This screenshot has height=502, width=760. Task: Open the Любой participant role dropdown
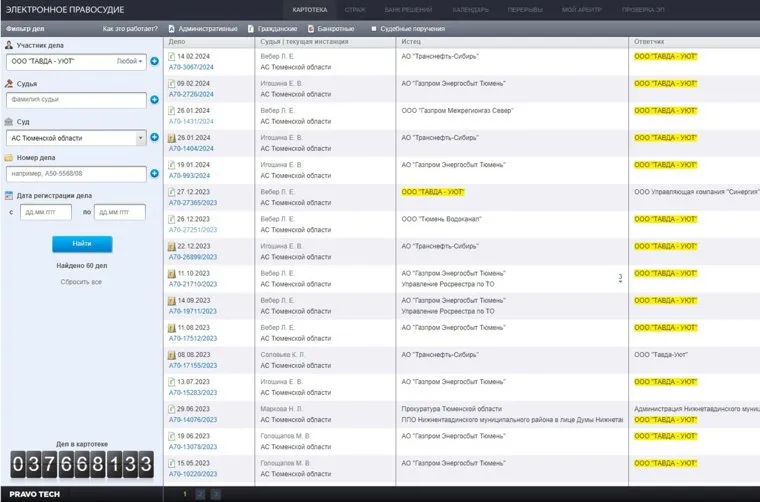point(130,62)
